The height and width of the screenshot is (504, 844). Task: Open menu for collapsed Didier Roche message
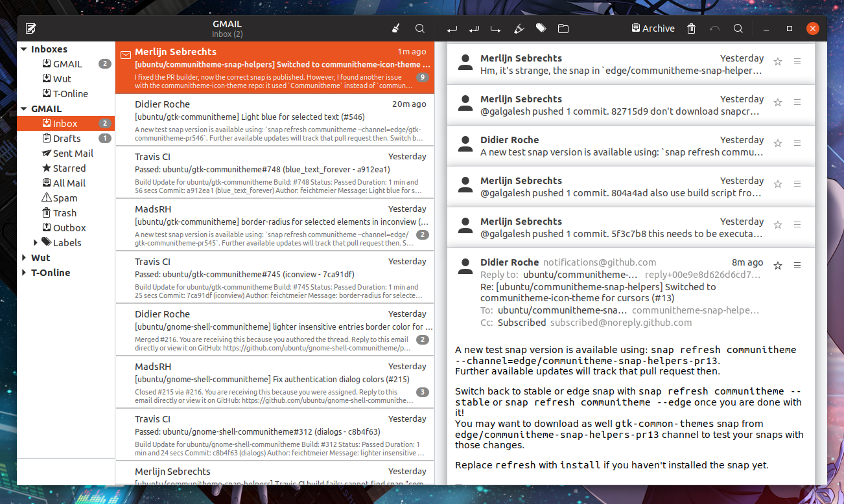click(797, 143)
